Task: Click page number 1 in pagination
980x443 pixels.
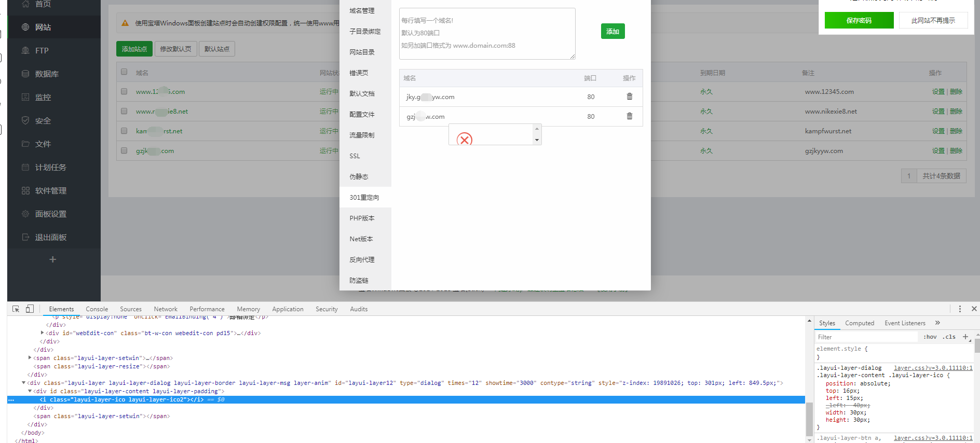Action: [909, 176]
